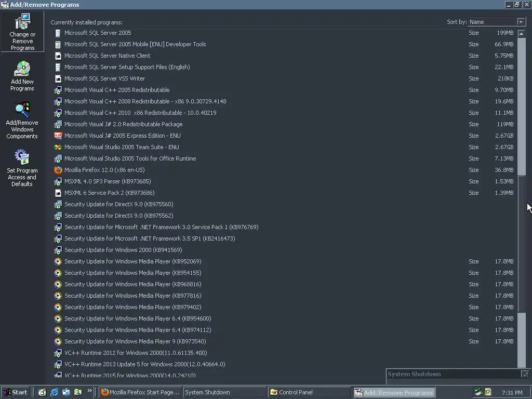Click the clock showing 7:31 PM
This screenshot has width=532, height=399.
(512, 393)
